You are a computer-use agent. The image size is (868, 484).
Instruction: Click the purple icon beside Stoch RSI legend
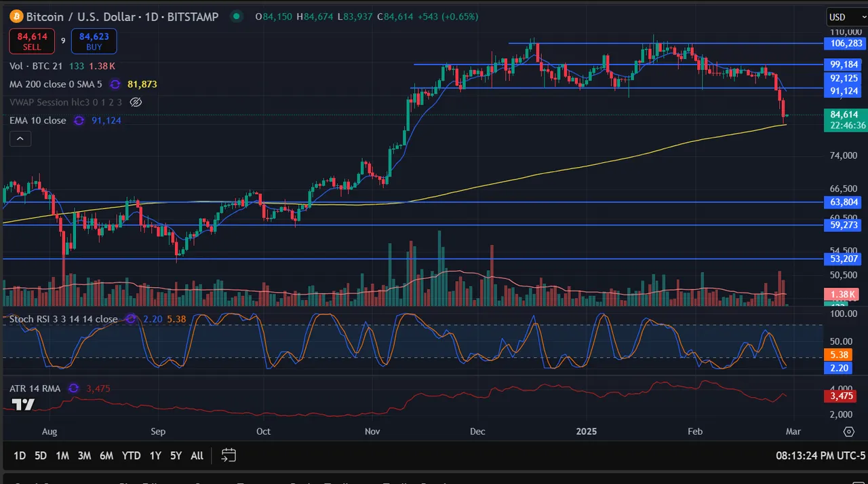coord(130,319)
